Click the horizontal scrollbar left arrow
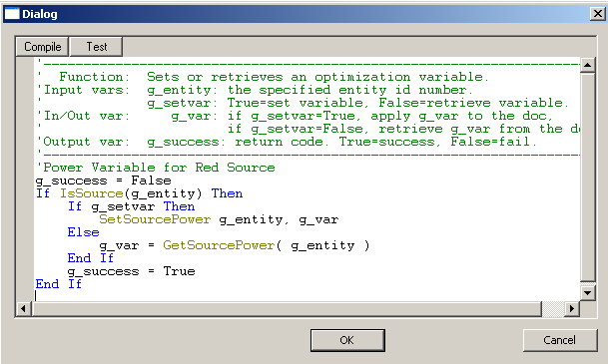Screen dimensions: 608x364 [24, 309]
